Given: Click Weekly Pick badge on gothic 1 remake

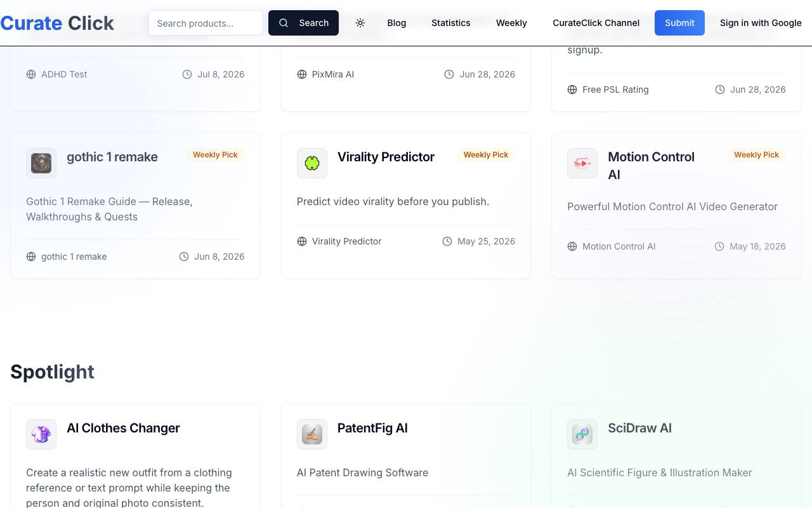Looking at the screenshot, I should pyautogui.click(x=215, y=155).
